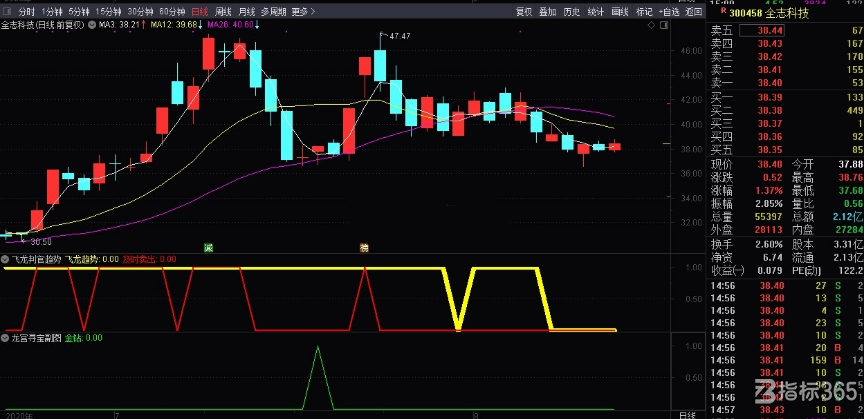The height and width of the screenshot is (419, 866).
Task: Activate the 画线 drawing tool button
Action: 620,12
